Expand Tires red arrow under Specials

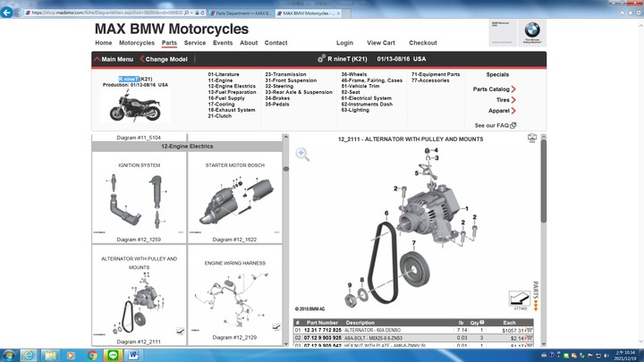513,100
